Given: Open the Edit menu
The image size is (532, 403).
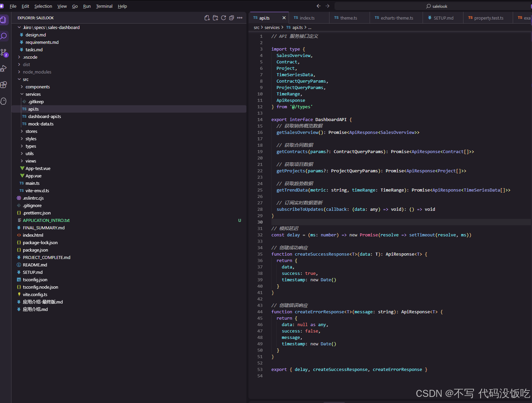Looking at the screenshot, I should pyautogui.click(x=25, y=6).
